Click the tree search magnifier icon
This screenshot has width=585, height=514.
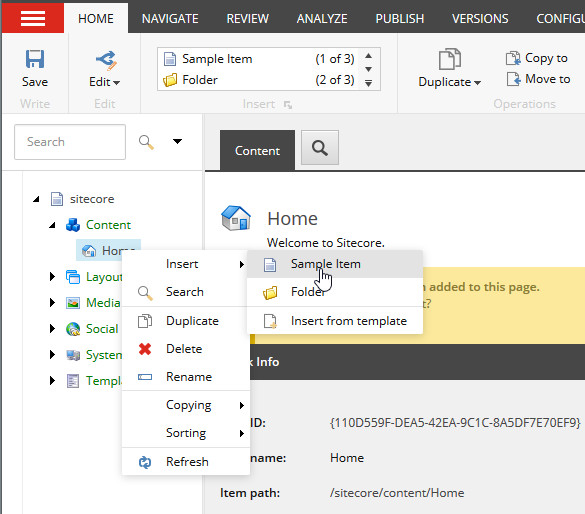146,142
